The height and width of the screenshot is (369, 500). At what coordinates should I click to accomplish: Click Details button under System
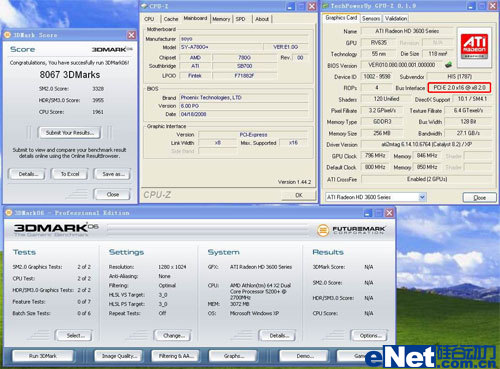click(x=277, y=335)
